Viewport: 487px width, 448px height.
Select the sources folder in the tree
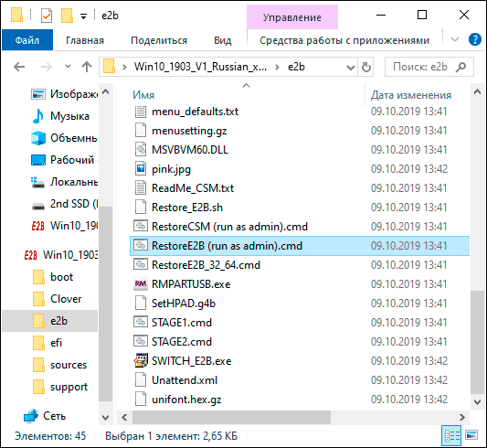pyautogui.click(x=59, y=365)
